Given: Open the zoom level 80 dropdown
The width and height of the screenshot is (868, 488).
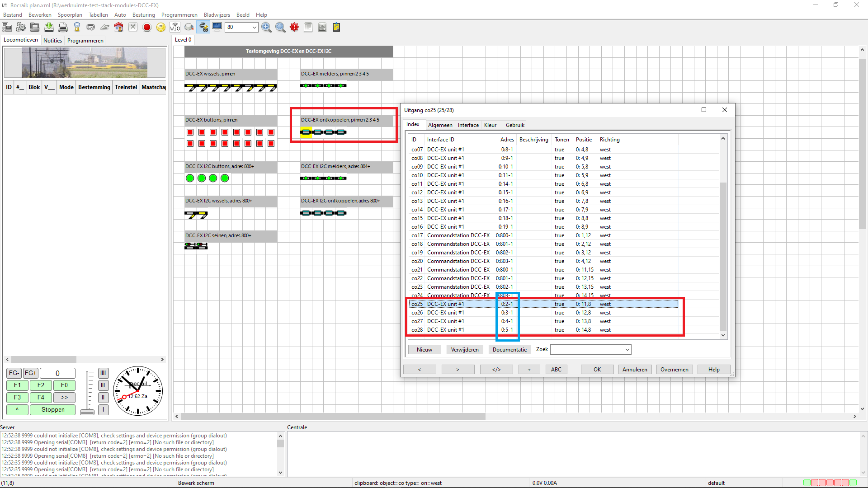Looking at the screenshot, I should pyautogui.click(x=254, y=27).
